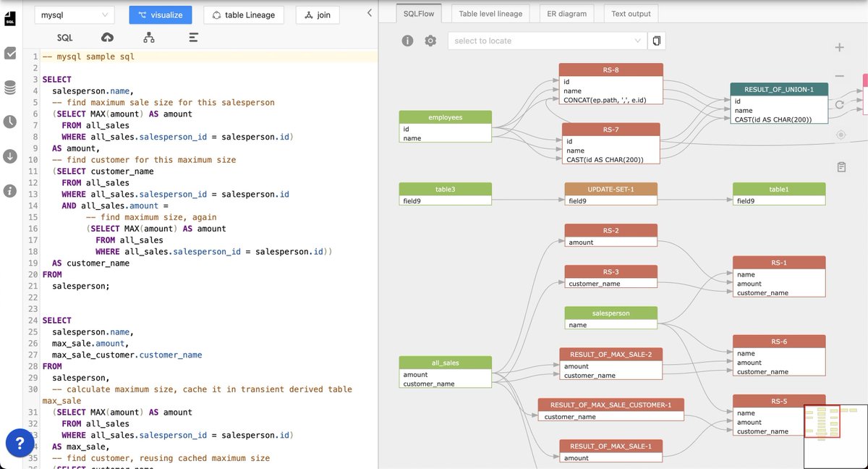The image size is (868, 469).
Task: Select the RESULT_OF_UNION-1 node header
Action: click(779, 90)
